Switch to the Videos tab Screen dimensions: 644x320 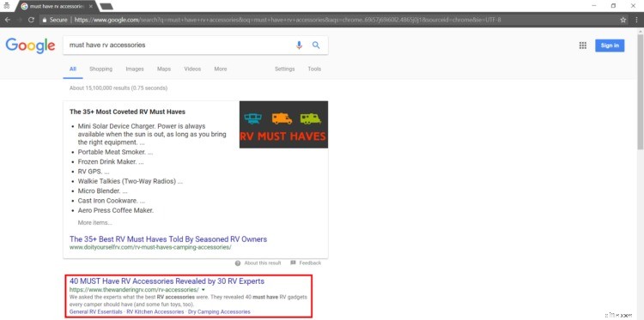(192, 69)
